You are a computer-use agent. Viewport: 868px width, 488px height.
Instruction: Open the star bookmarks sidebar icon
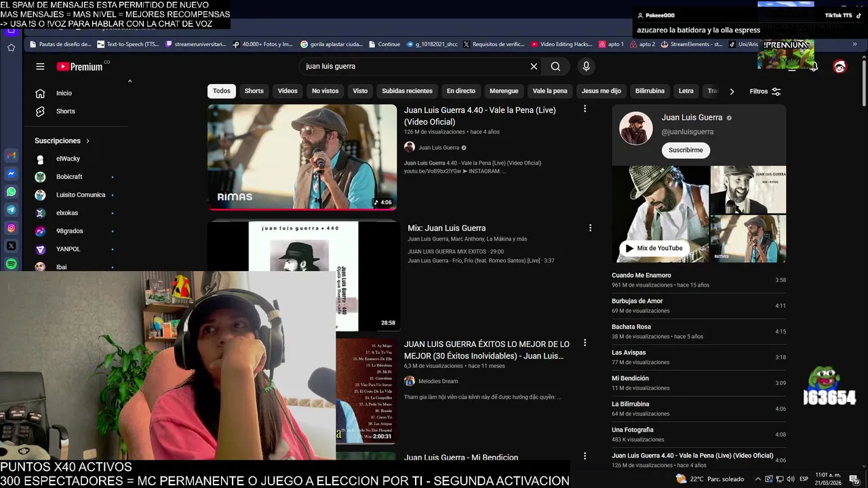[12, 47]
